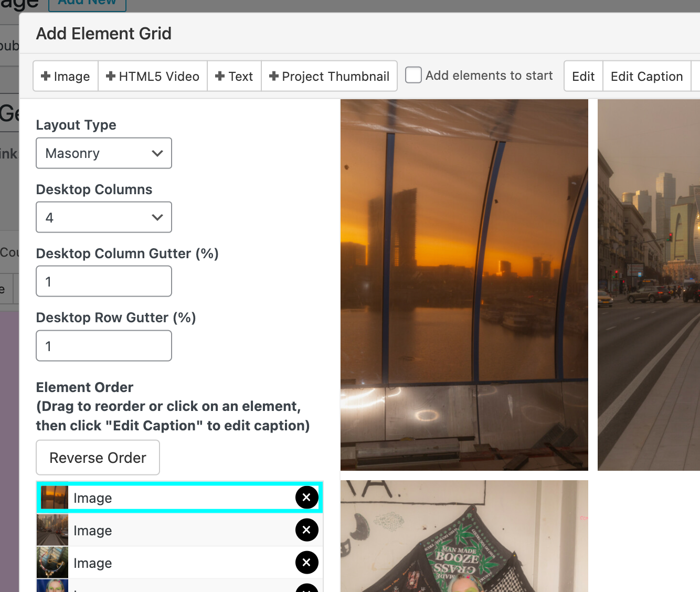Select the city street image in grid

click(649, 284)
